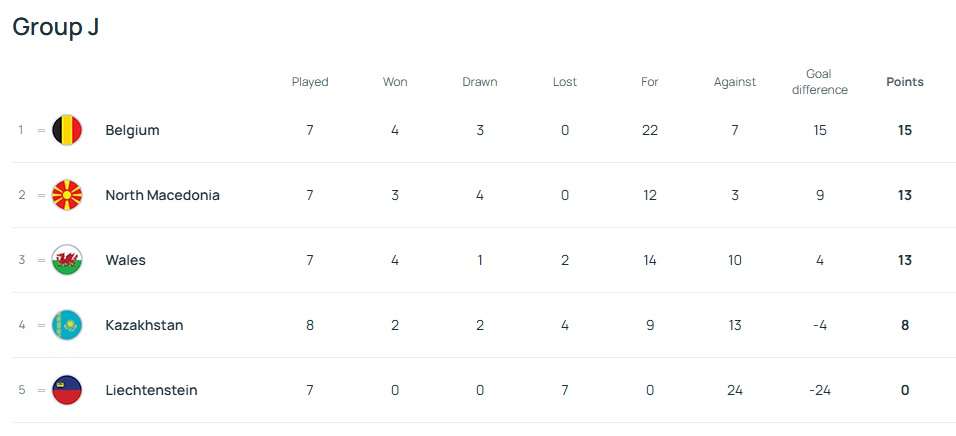Click the Wales flag icon
Screen dimensions: 956x436
point(67,260)
